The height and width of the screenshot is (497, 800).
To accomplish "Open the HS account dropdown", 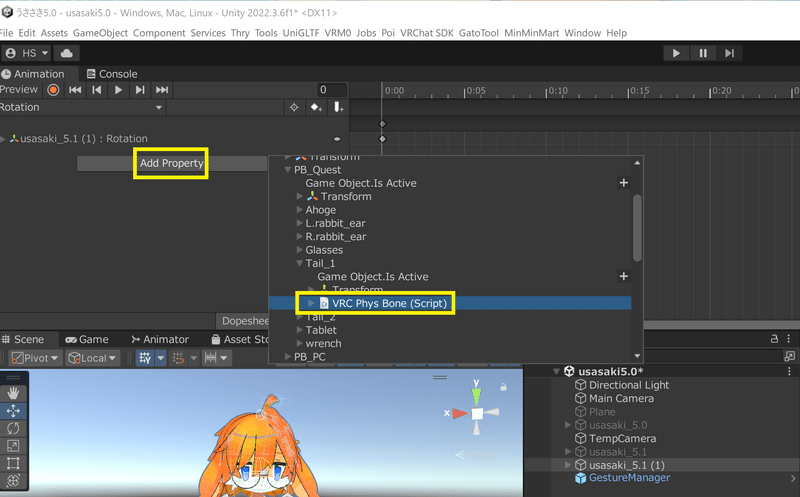I will [27, 53].
